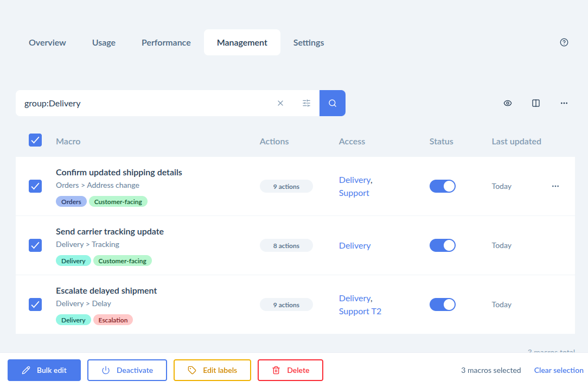The height and width of the screenshot is (387, 588).
Task: Click Delivery > Tracking path
Action: (88, 244)
